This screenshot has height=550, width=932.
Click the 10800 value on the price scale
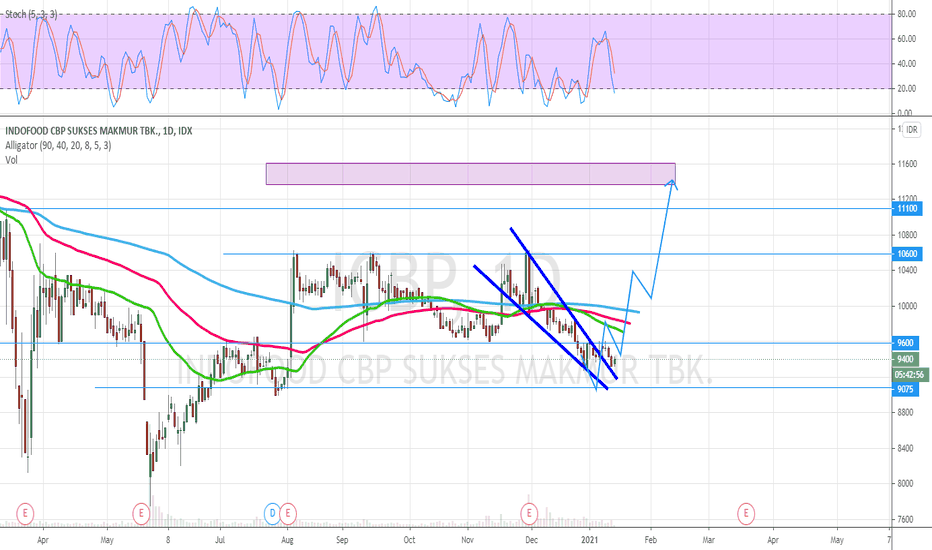coord(907,235)
